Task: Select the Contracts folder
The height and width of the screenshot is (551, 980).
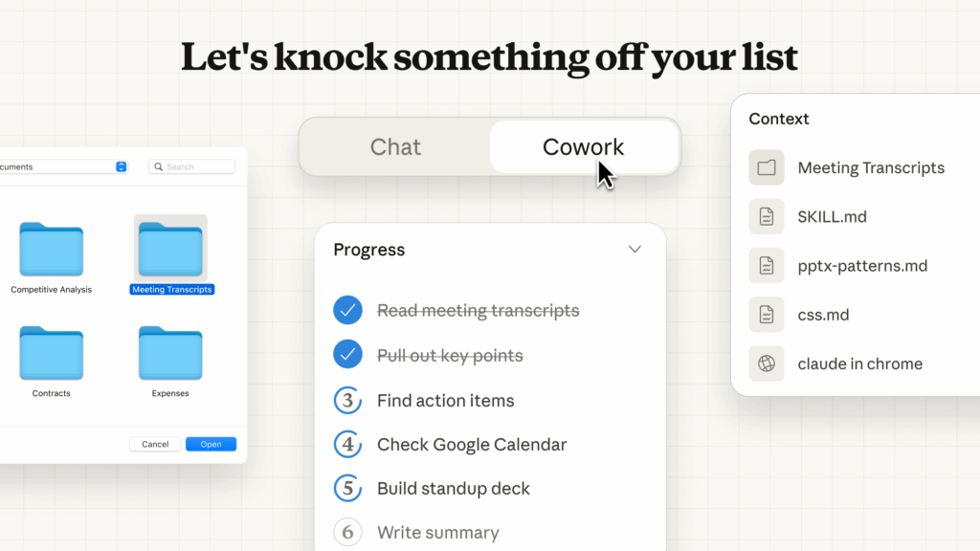Action: click(50, 352)
